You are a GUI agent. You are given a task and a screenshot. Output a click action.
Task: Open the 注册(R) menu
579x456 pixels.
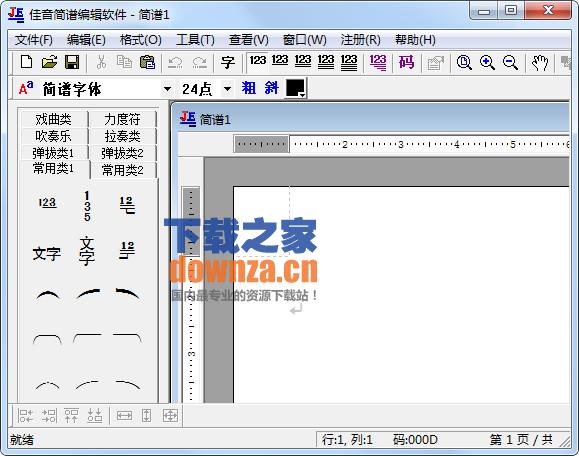pyautogui.click(x=360, y=40)
